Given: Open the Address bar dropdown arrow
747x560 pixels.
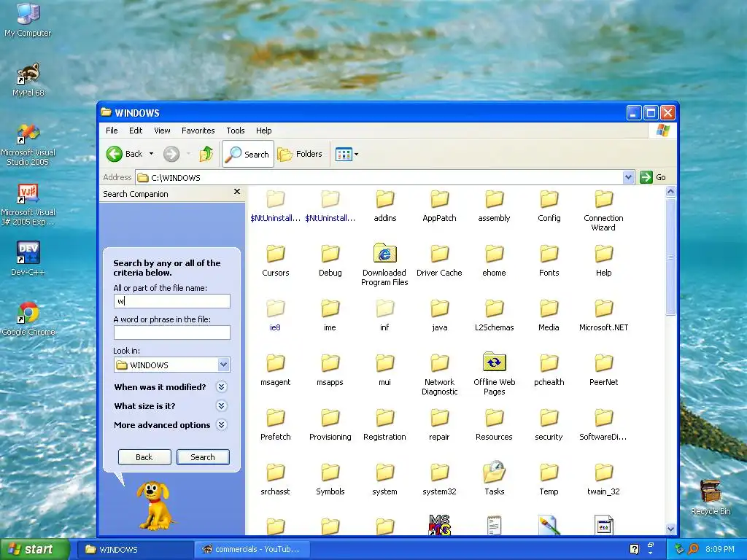Looking at the screenshot, I should 628,177.
